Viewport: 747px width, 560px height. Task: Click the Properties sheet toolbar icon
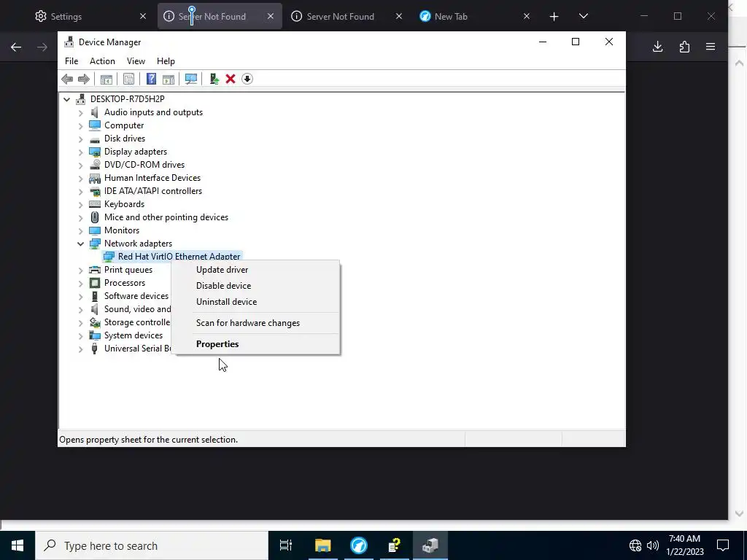(128, 79)
